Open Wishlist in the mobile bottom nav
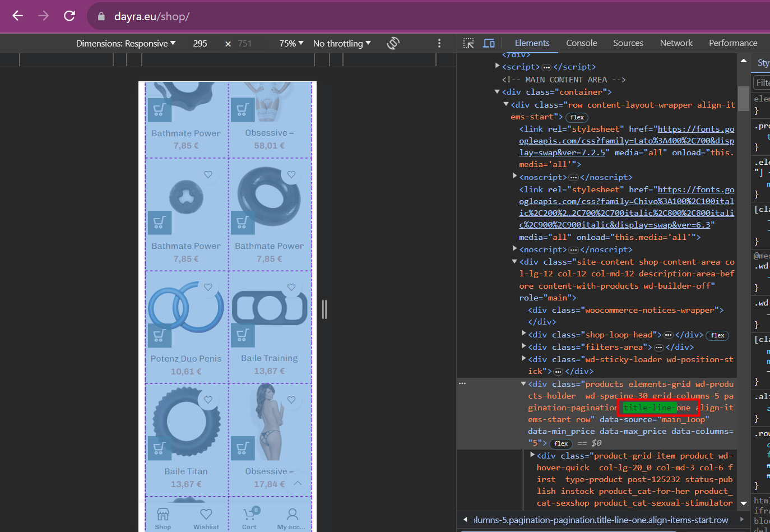This screenshot has height=532, width=770. 206,519
